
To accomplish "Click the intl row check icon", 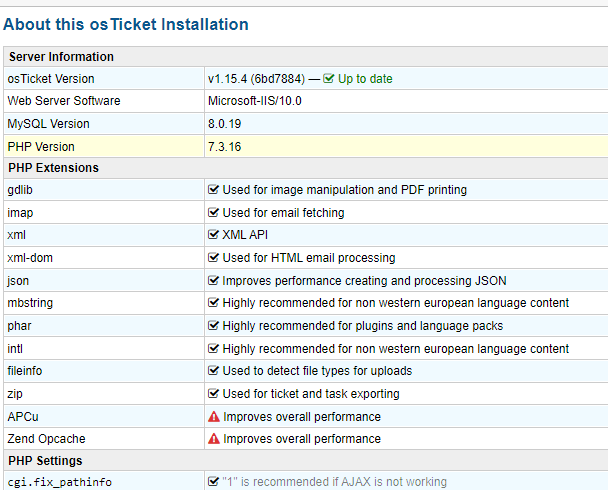I will pyautogui.click(x=213, y=348).
